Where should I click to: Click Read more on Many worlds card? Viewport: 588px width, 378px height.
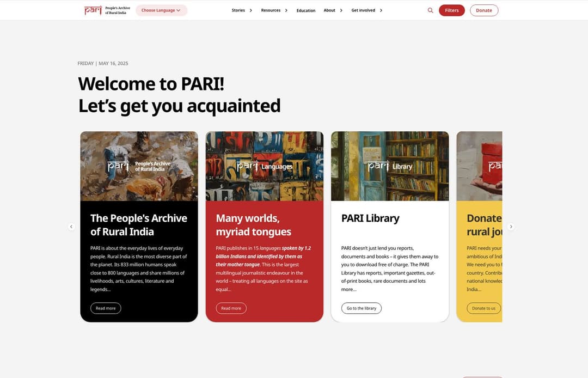(x=231, y=308)
